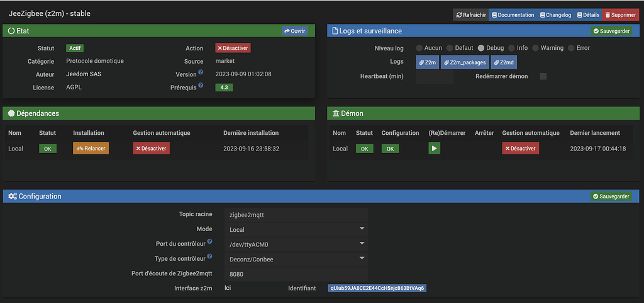Open plugin Détails
Screen dimensions: 644x303
pyautogui.click(x=588, y=14)
